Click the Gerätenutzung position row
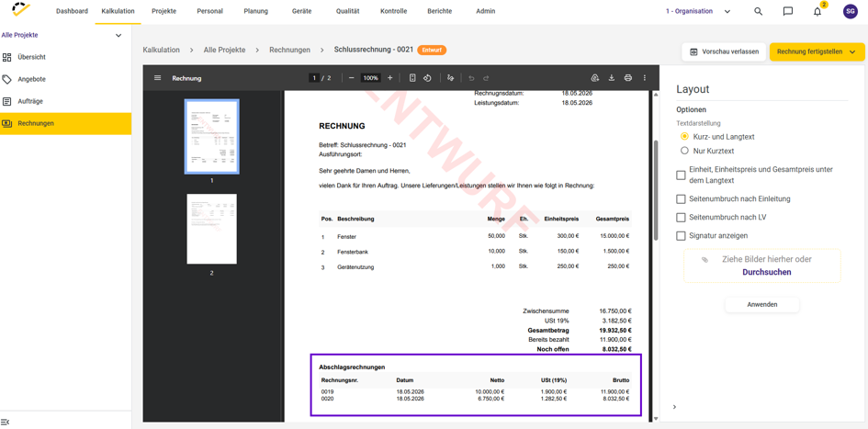This screenshot has width=868, height=429. 475,266
